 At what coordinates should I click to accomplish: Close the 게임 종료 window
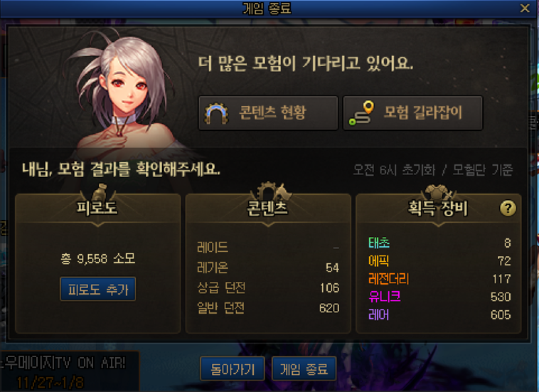[x=525, y=8]
